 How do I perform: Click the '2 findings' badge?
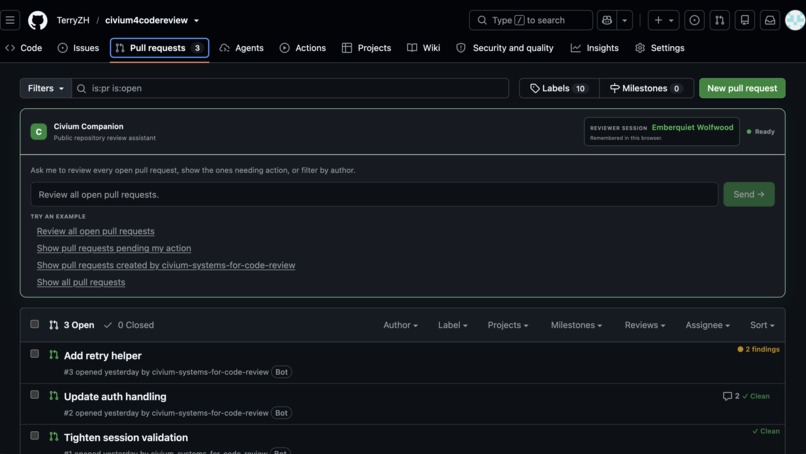(758, 349)
